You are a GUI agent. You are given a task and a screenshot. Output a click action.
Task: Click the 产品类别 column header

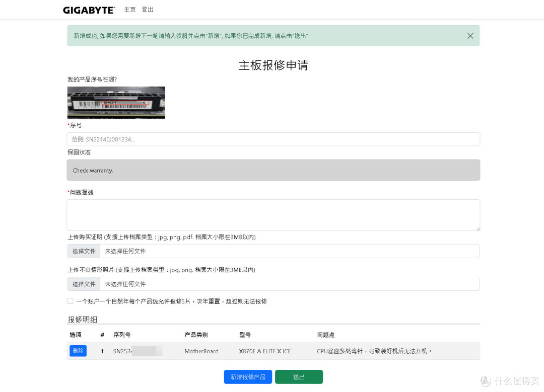[x=196, y=335]
